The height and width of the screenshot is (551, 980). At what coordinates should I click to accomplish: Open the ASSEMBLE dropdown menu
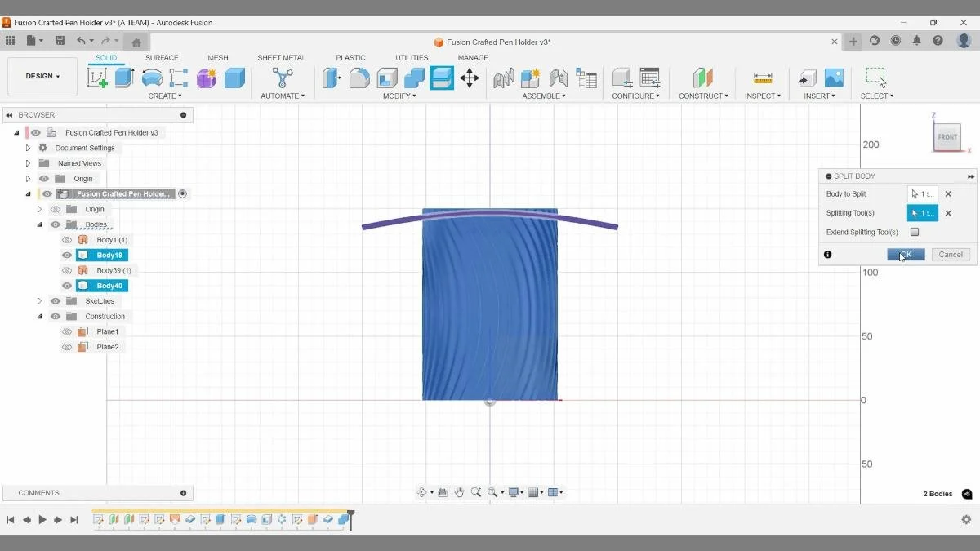(544, 96)
